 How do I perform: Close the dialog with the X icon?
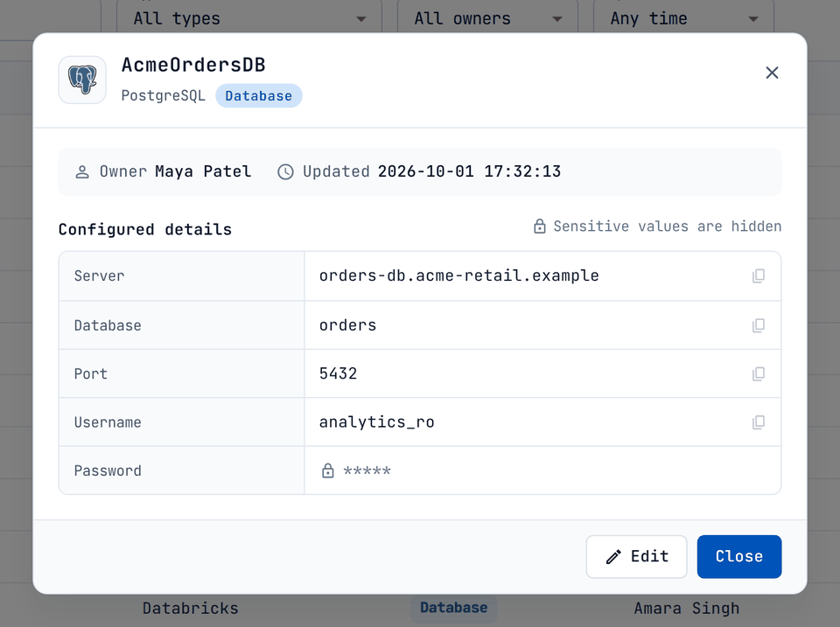point(772,73)
